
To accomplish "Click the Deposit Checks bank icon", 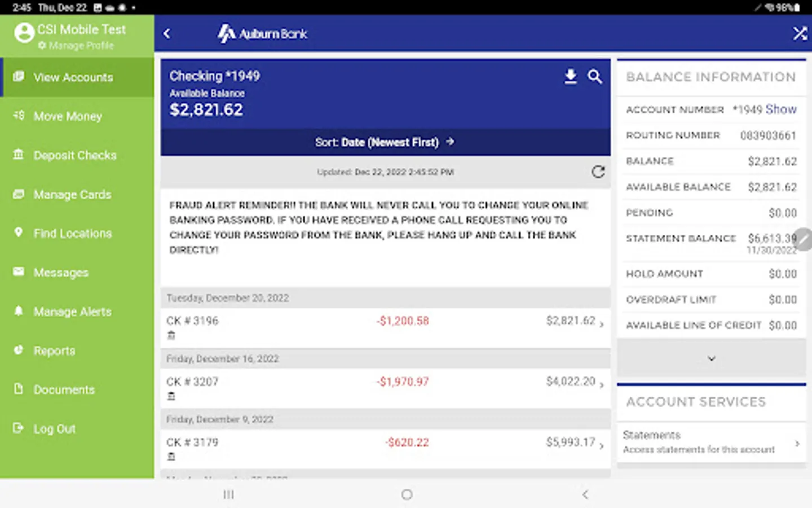I will tap(19, 154).
